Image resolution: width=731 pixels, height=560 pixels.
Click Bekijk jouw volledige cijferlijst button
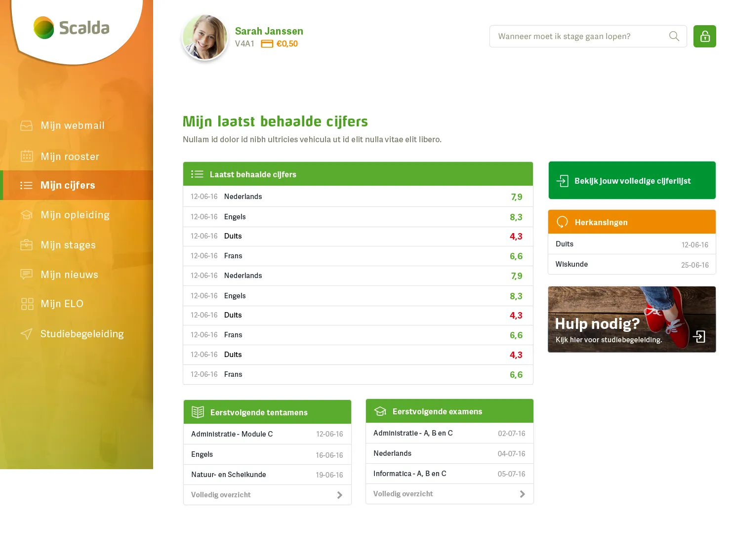(632, 180)
